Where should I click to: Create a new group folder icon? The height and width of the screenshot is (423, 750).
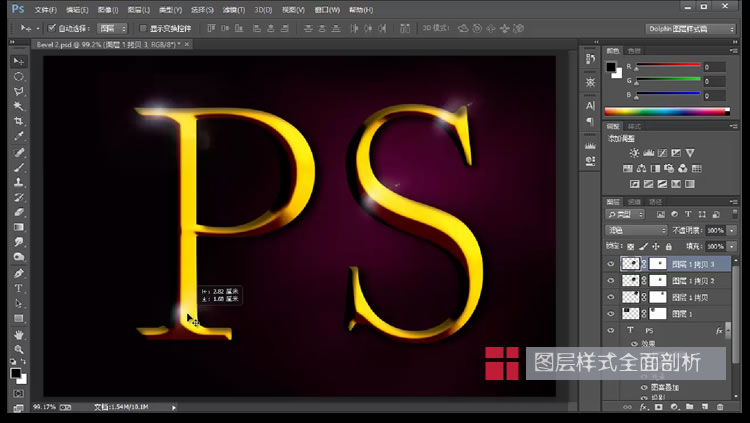pyautogui.click(x=689, y=407)
